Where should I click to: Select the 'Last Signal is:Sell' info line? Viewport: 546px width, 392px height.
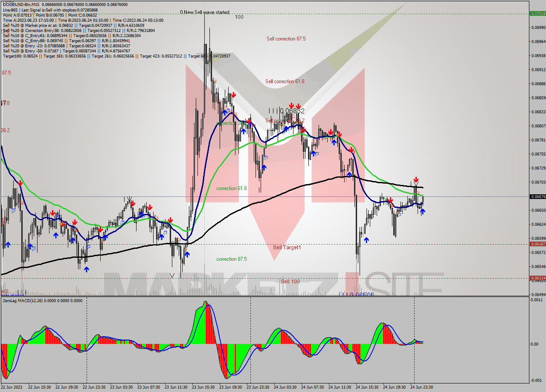tap(50, 10)
